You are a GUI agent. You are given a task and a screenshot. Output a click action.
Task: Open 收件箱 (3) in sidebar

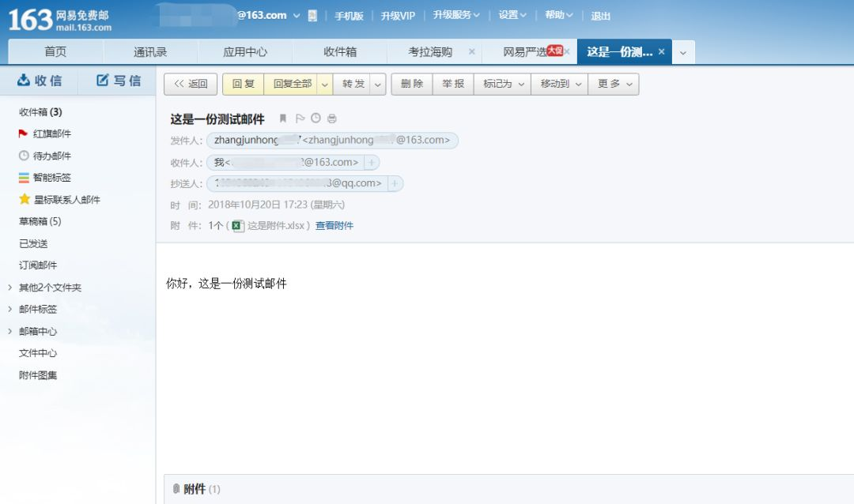(40, 112)
